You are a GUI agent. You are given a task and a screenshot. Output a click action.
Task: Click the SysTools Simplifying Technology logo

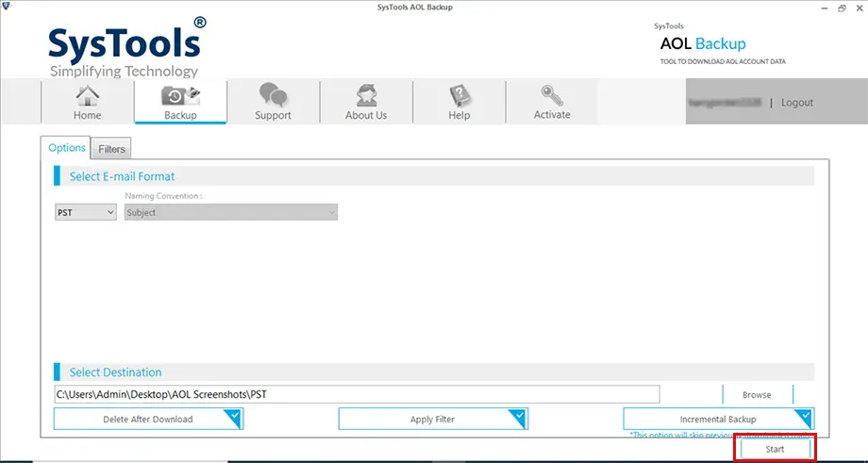(127, 47)
